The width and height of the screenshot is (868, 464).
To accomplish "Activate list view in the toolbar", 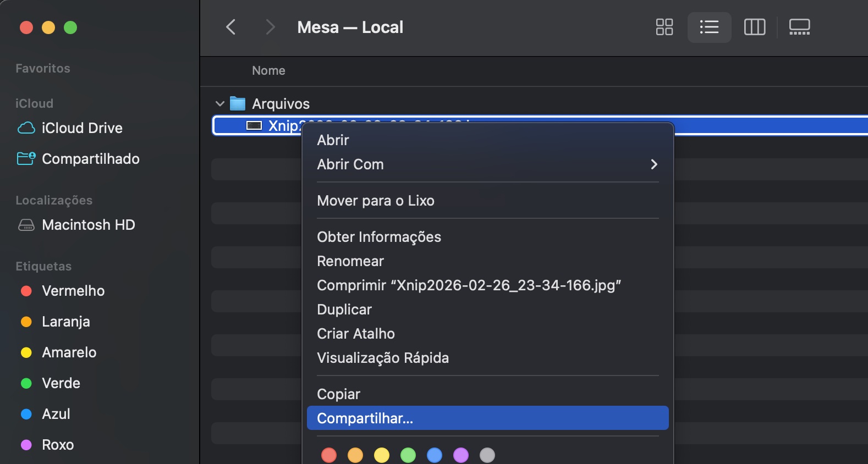I will click(x=709, y=26).
